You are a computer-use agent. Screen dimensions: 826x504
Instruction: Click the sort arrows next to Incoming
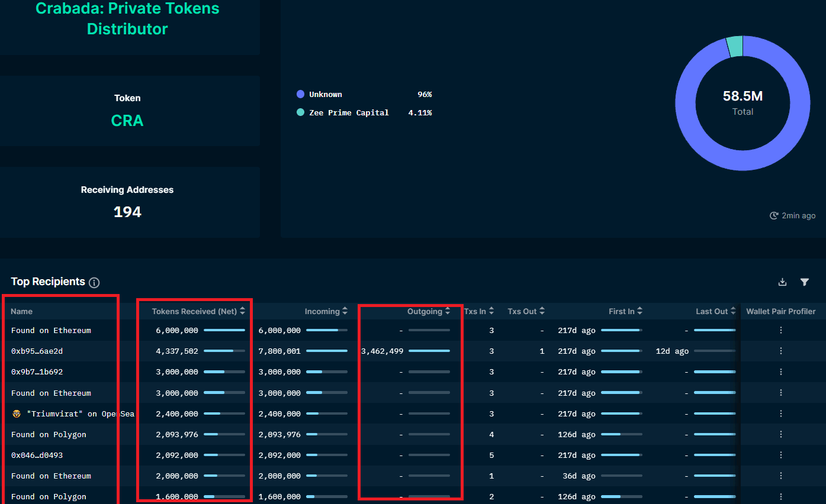[345, 311]
